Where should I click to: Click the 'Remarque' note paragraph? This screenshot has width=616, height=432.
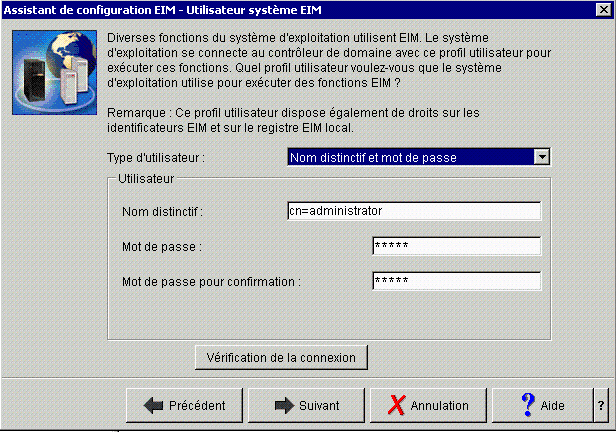293,120
